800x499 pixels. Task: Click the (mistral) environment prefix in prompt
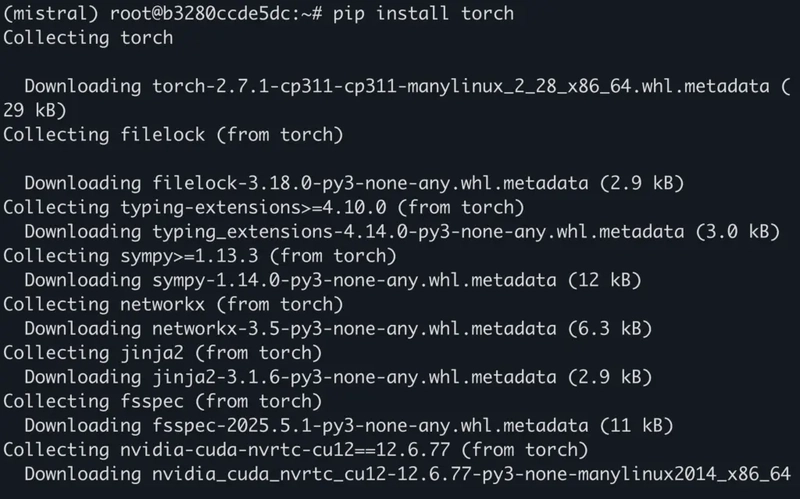[x=43, y=14]
